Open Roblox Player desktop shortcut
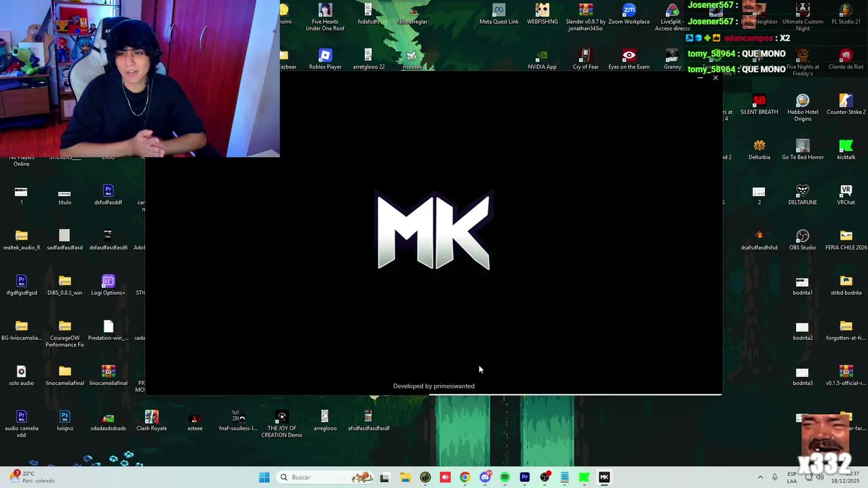Screen dimensions: 868x488 point(325,59)
